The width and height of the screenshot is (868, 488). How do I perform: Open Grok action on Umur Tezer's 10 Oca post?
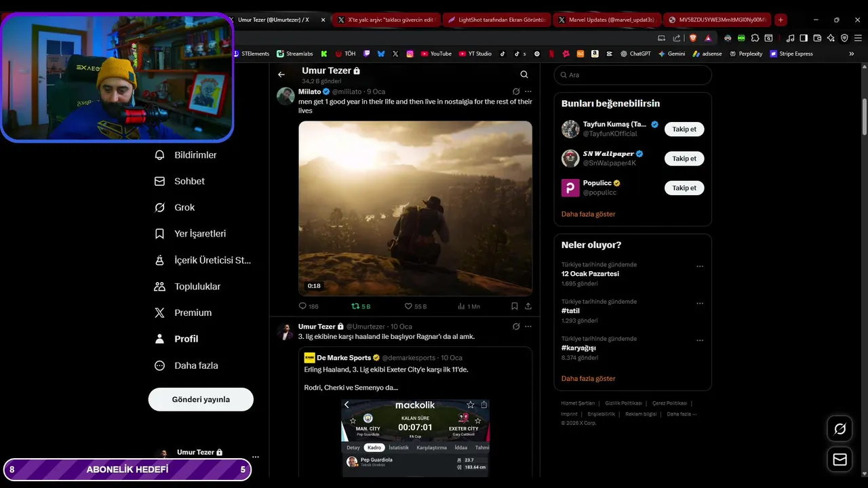pyautogui.click(x=516, y=327)
